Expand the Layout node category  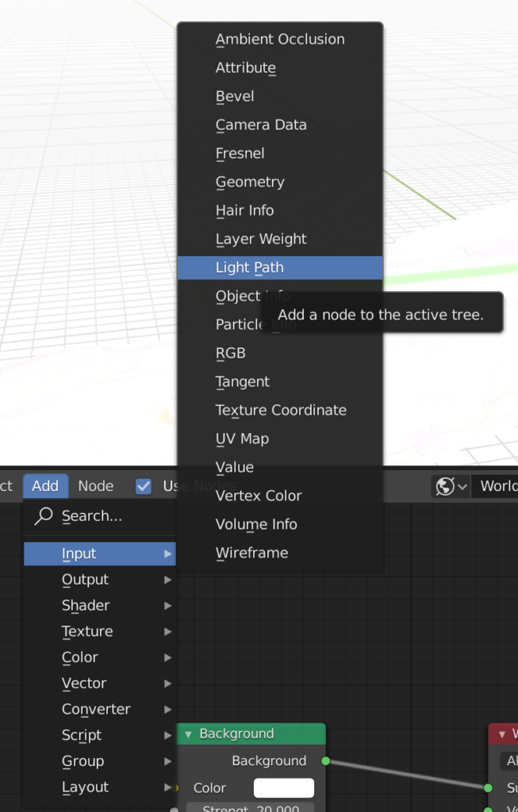point(100,787)
